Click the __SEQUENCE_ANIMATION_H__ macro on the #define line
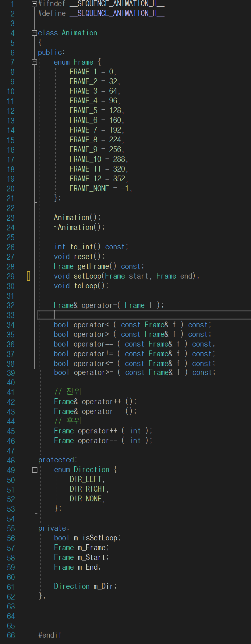This screenshot has width=251, height=644. pos(117,13)
